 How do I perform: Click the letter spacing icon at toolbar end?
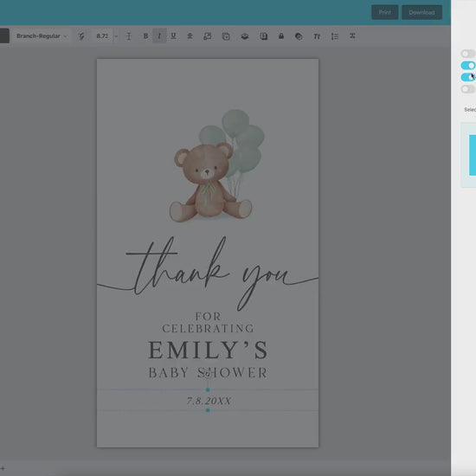(x=352, y=36)
